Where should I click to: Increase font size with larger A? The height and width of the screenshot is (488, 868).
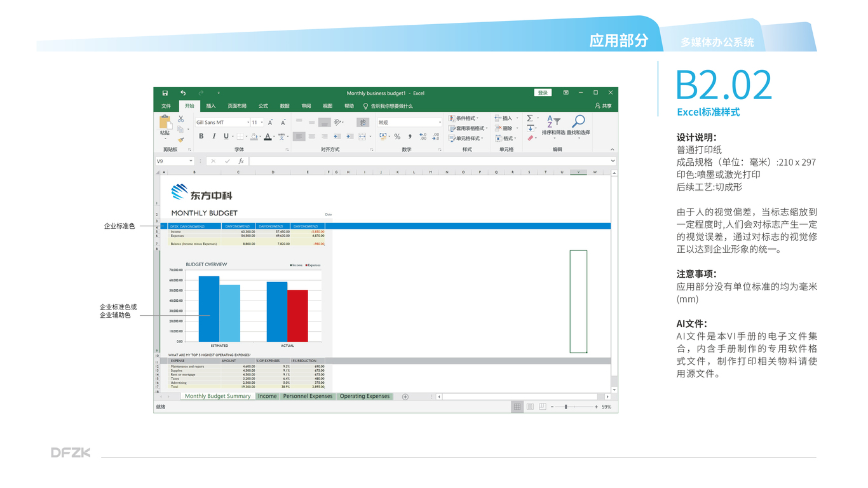(271, 122)
